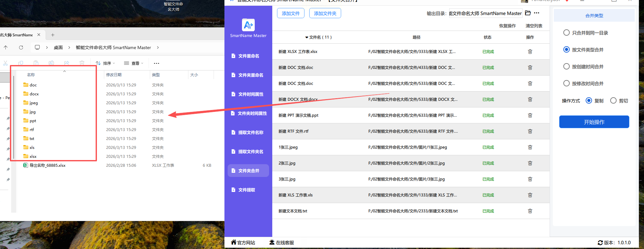Click the output directory path field

(x=485, y=13)
